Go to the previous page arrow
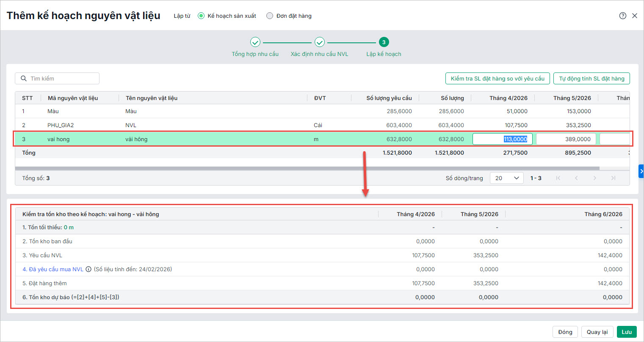644x342 pixels. click(x=576, y=178)
